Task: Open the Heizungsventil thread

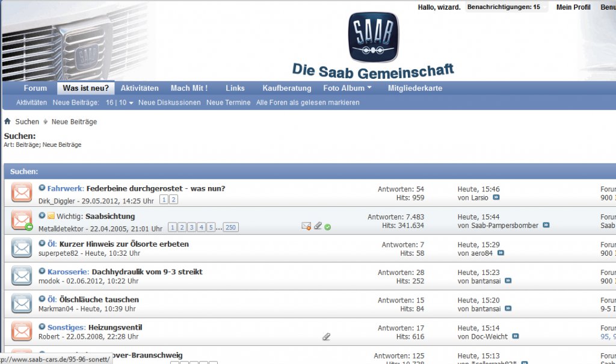Action: click(x=115, y=327)
